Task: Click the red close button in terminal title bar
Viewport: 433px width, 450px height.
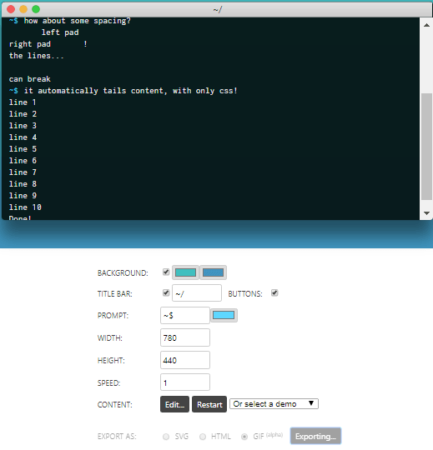Action: point(11,9)
